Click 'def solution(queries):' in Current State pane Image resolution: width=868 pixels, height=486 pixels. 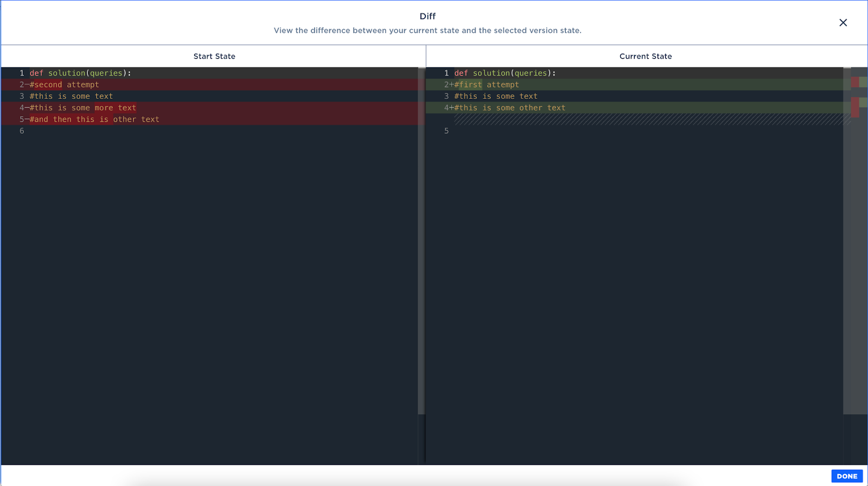(505, 73)
